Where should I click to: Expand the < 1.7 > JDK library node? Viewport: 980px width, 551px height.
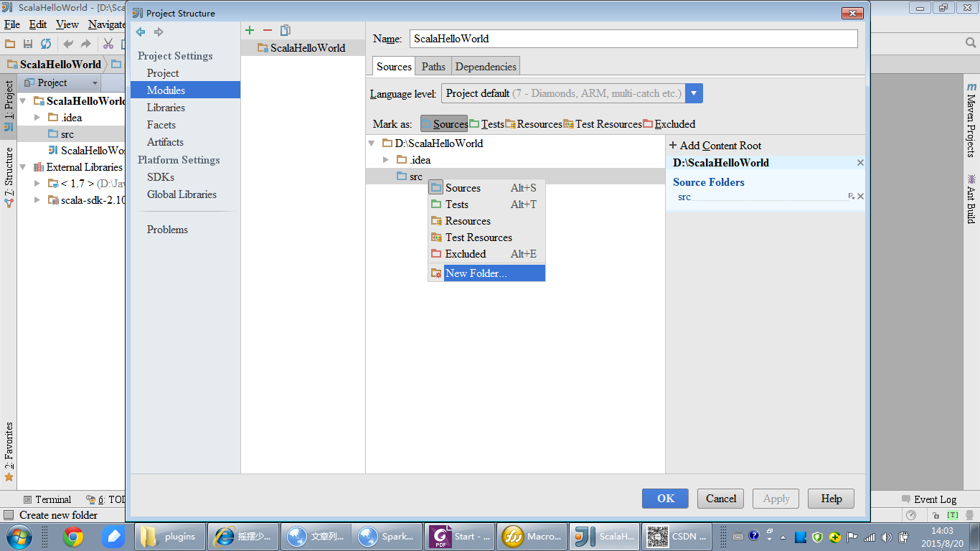coord(37,184)
